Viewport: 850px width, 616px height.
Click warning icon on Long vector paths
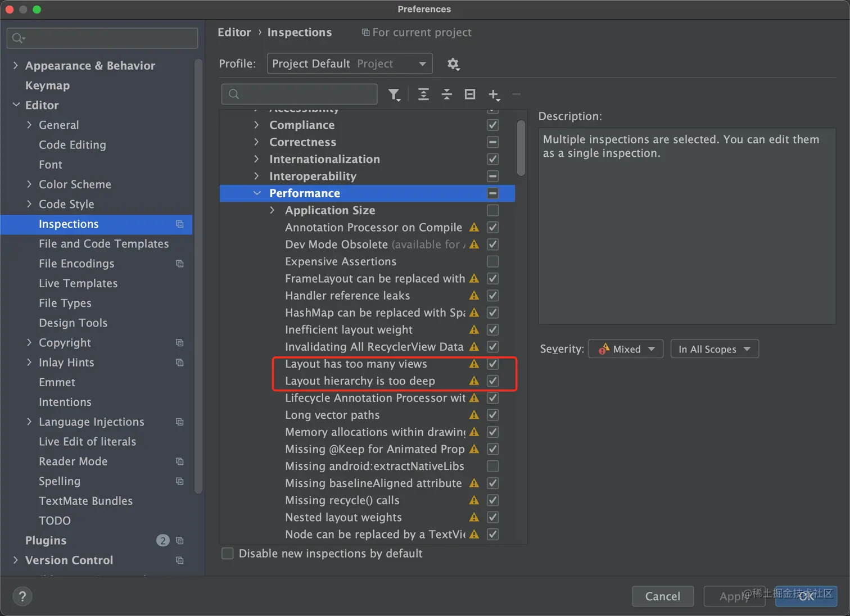tap(474, 415)
